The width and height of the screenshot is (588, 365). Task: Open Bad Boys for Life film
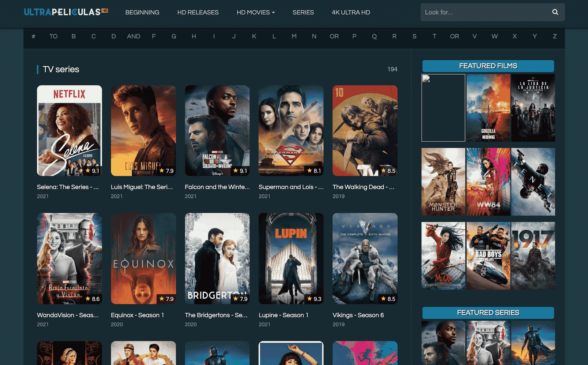tap(488, 256)
